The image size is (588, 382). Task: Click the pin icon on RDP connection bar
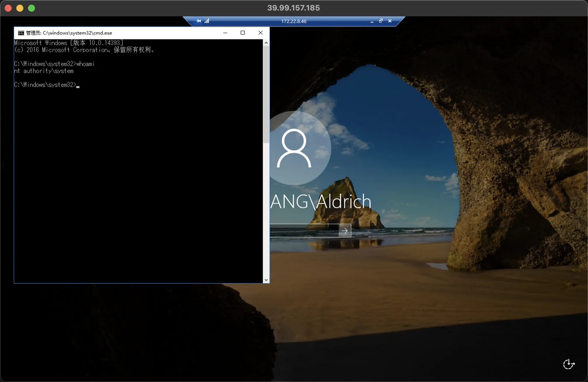coord(198,21)
